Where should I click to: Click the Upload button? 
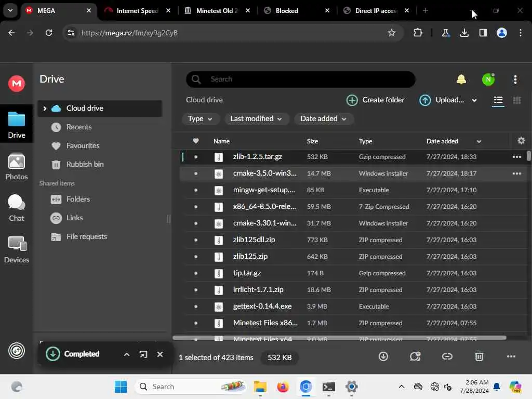point(442,100)
